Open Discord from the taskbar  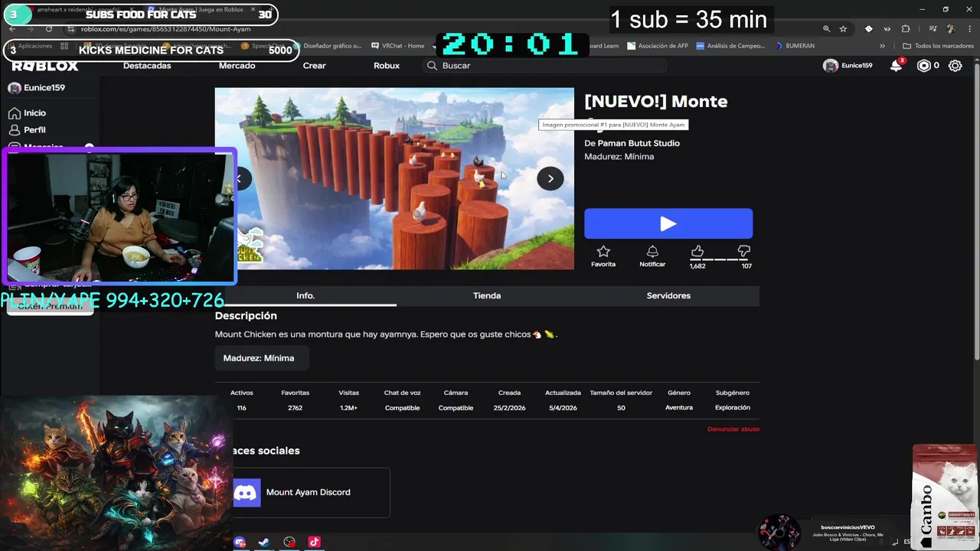240,542
